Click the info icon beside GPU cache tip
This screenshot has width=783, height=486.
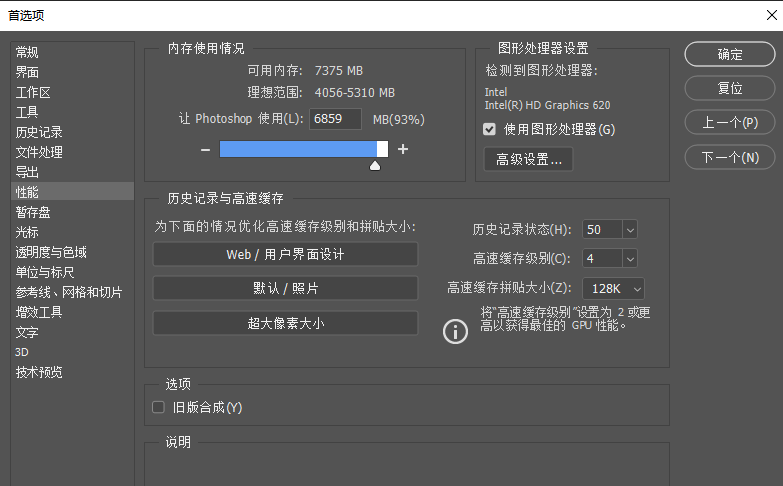(x=455, y=331)
